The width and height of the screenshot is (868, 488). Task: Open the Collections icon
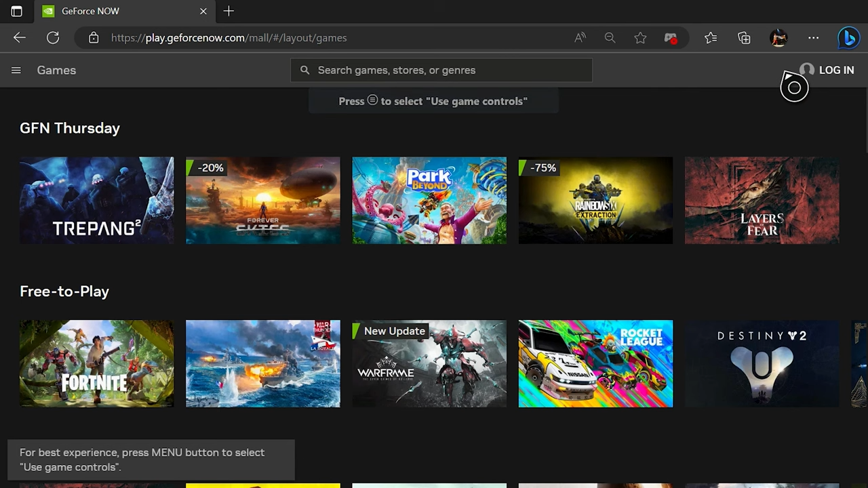tap(744, 38)
